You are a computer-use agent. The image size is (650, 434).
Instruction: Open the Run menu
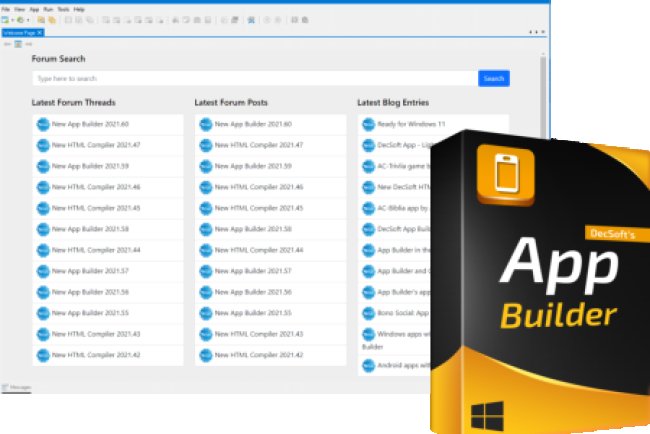tap(48, 9)
